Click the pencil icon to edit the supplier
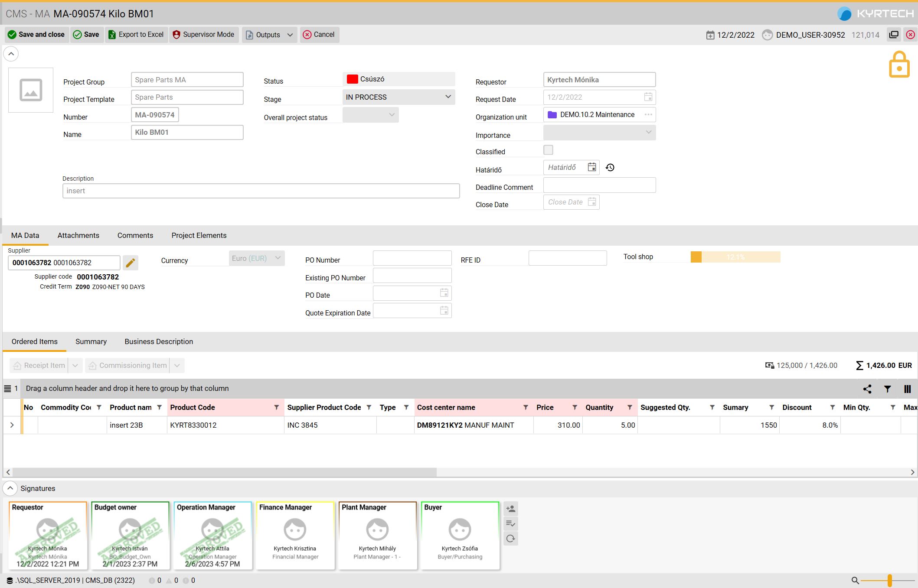 (x=130, y=263)
